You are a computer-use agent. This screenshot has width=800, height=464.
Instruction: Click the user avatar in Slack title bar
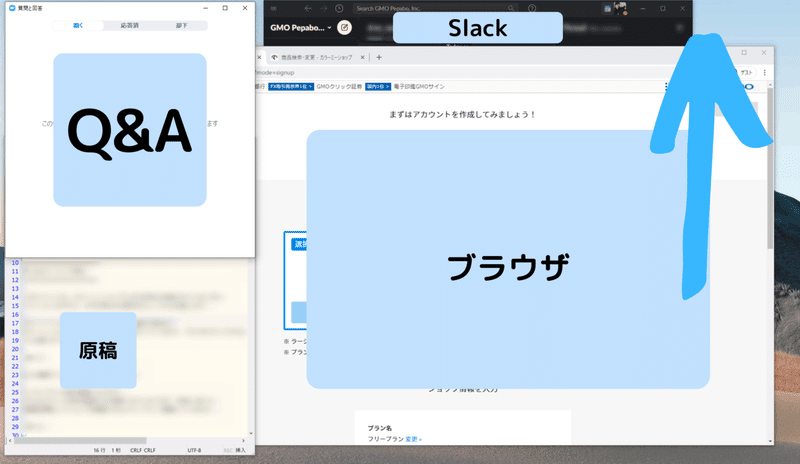(x=621, y=8)
